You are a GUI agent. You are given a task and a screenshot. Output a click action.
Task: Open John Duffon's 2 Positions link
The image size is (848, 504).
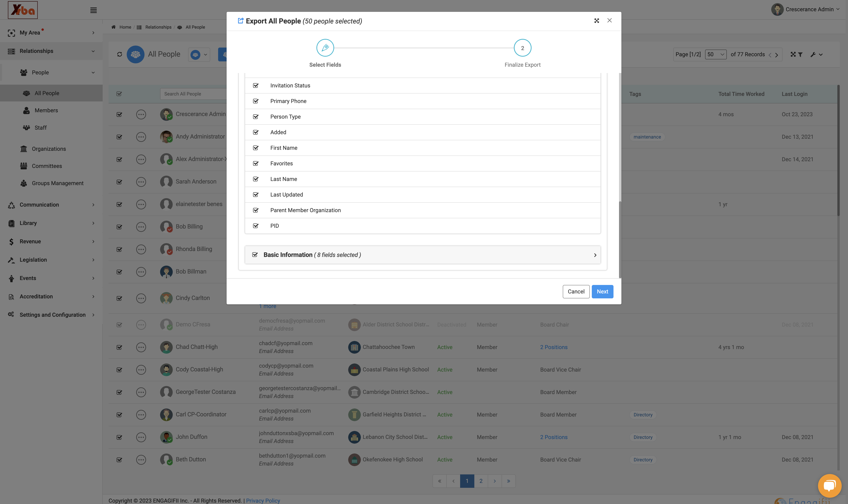(x=553, y=437)
